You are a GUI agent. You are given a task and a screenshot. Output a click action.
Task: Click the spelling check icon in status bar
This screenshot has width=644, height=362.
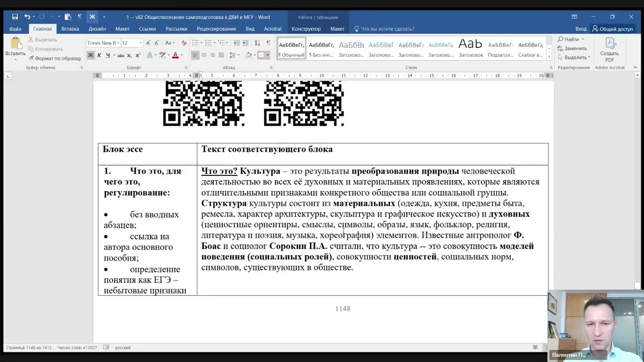tap(106, 347)
